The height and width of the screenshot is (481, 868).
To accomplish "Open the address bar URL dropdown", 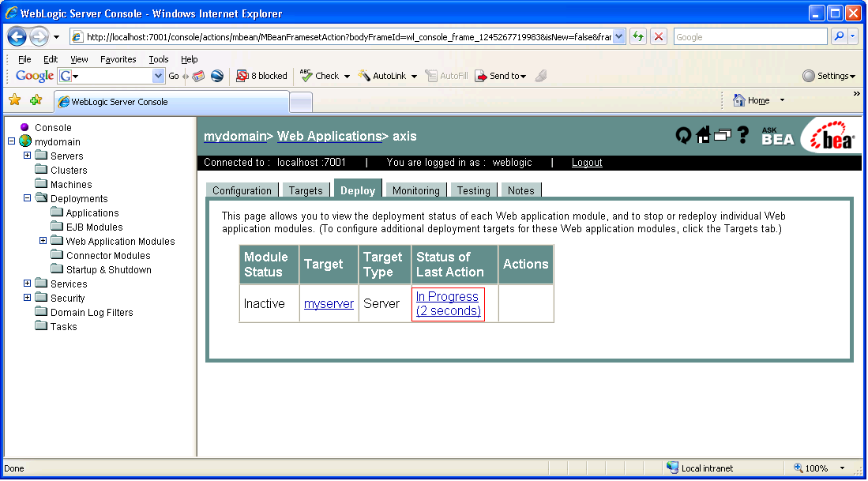I will 619,36.
